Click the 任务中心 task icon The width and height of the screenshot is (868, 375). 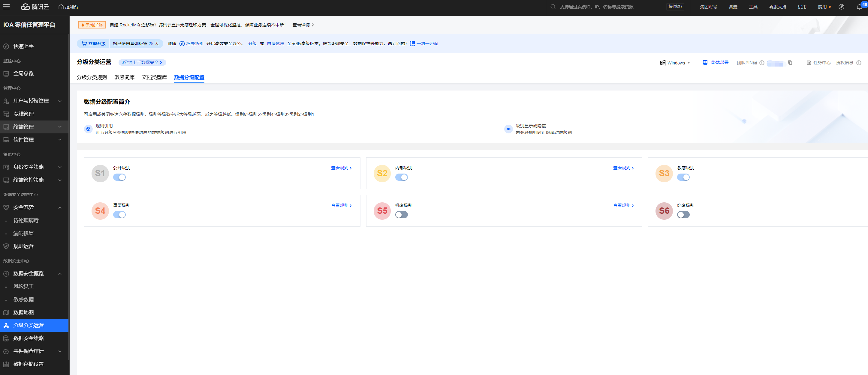click(809, 63)
